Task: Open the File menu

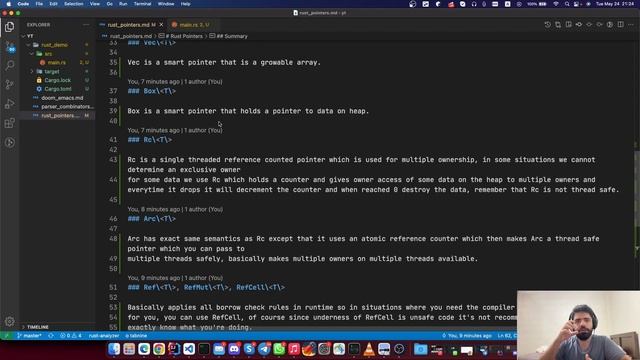Action: click(x=39, y=4)
